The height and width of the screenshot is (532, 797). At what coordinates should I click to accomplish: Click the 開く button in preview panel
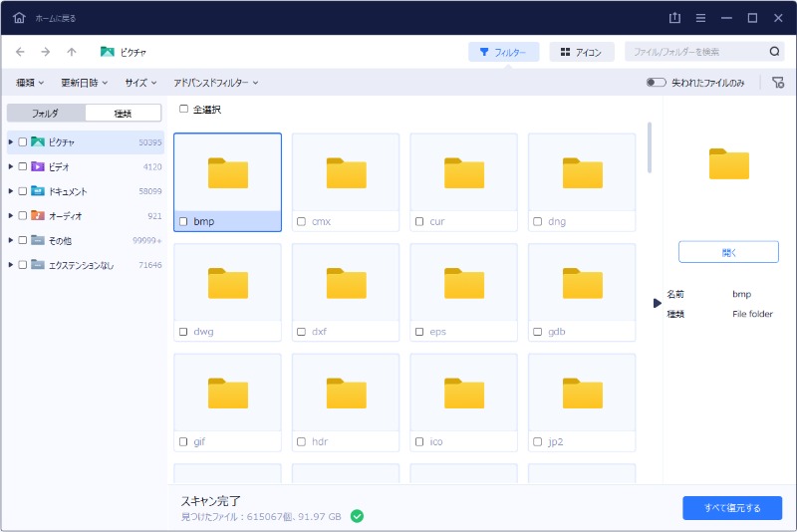click(x=728, y=251)
